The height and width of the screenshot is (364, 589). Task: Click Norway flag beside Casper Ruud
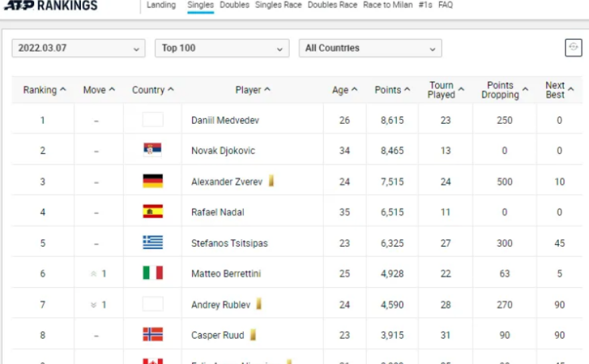coord(153,335)
